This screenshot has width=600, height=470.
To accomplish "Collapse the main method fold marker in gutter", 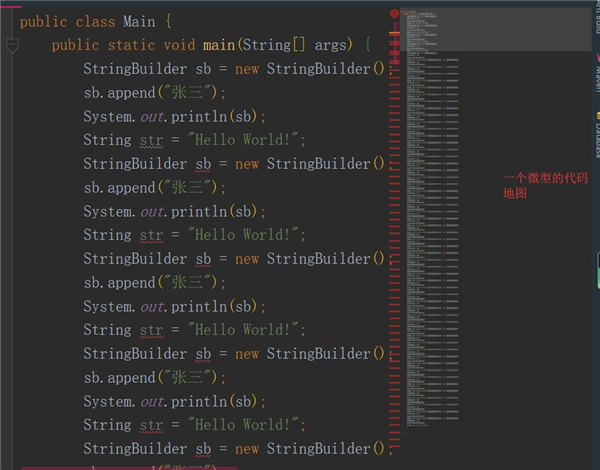I will (12, 45).
